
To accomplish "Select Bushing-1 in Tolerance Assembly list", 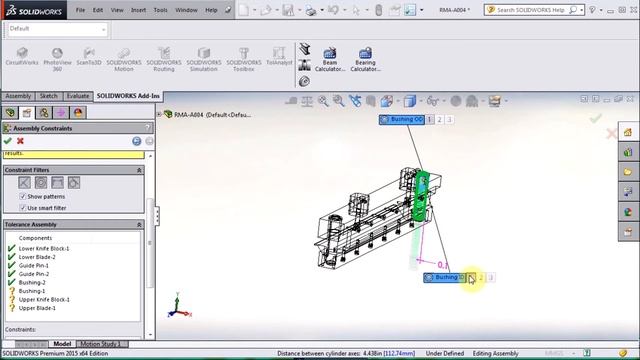I will pos(32,291).
